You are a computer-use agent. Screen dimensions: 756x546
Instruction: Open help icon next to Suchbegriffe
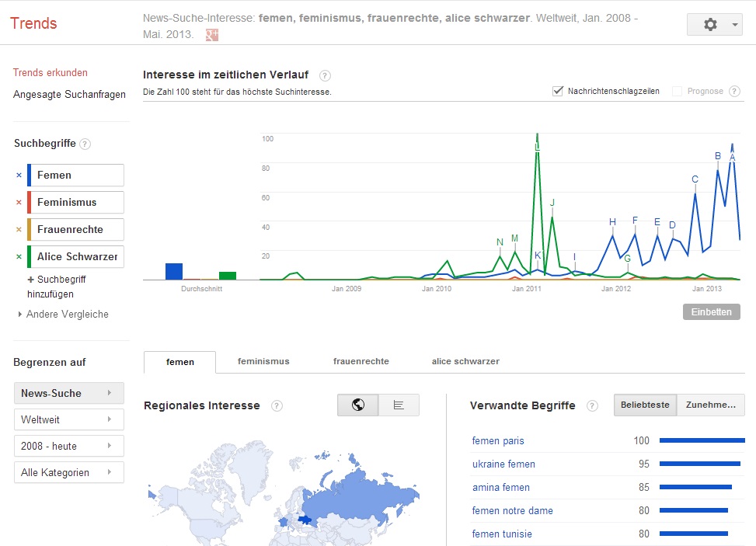pyautogui.click(x=85, y=144)
